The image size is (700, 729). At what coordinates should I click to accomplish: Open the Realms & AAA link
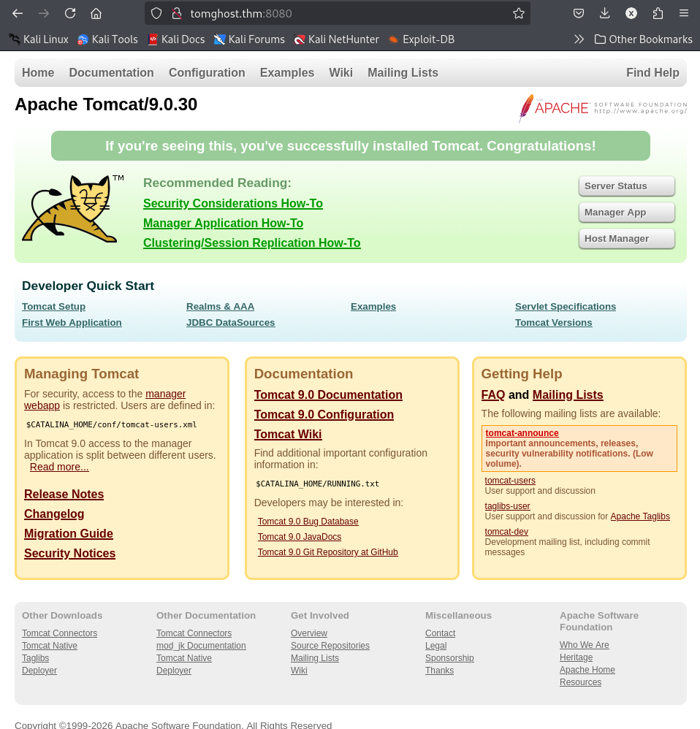pyautogui.click(x=220, y=307)
